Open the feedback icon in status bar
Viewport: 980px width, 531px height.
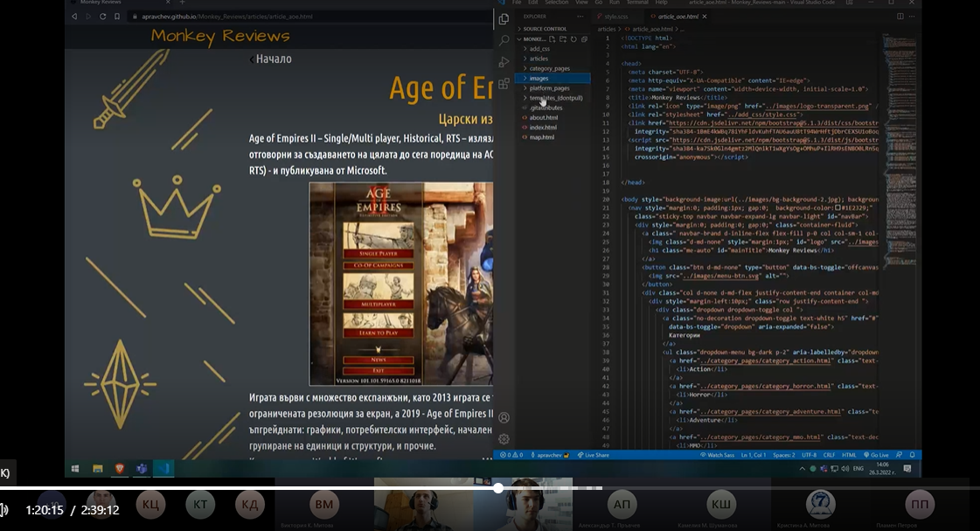pos(900,455)
